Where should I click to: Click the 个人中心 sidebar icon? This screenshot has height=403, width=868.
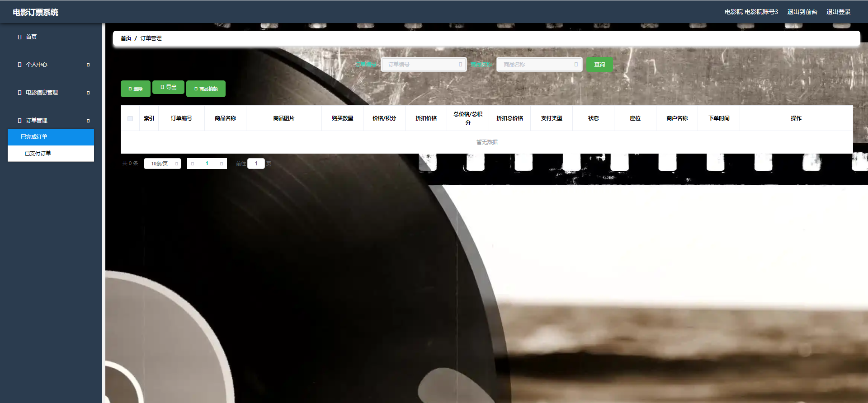click(x=19, y=65)
